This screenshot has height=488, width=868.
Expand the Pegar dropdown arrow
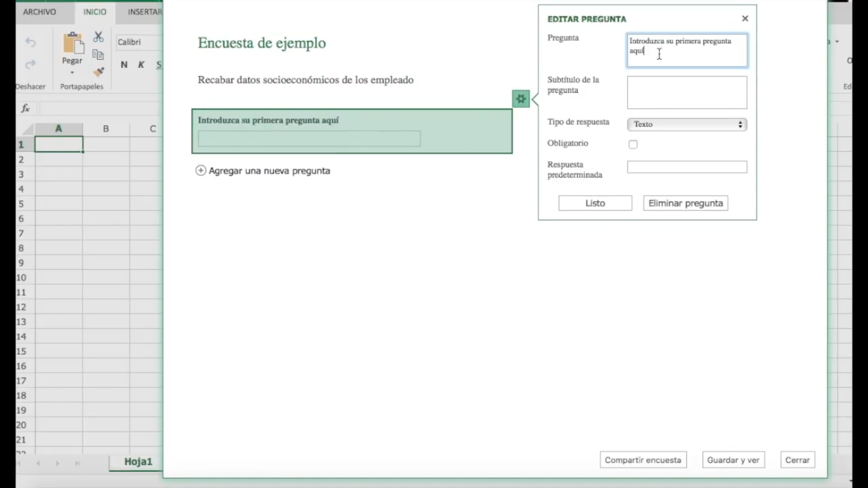click(72, 73)
